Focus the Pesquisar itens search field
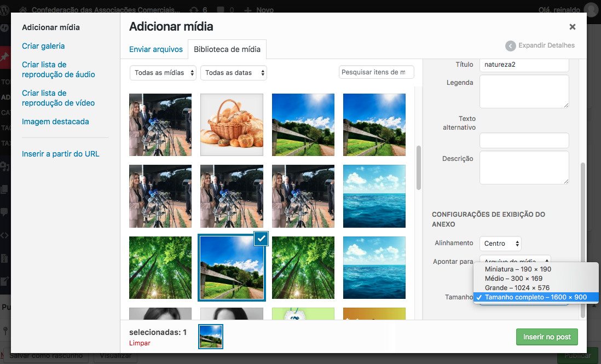The width and height of the screenshot is (601, 364). pos(377,72)
